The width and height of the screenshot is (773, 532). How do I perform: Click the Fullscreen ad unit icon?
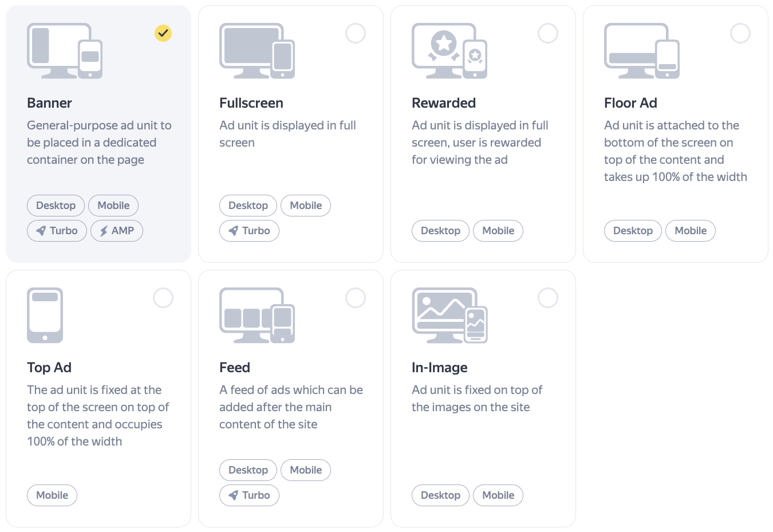click(257, 51)
